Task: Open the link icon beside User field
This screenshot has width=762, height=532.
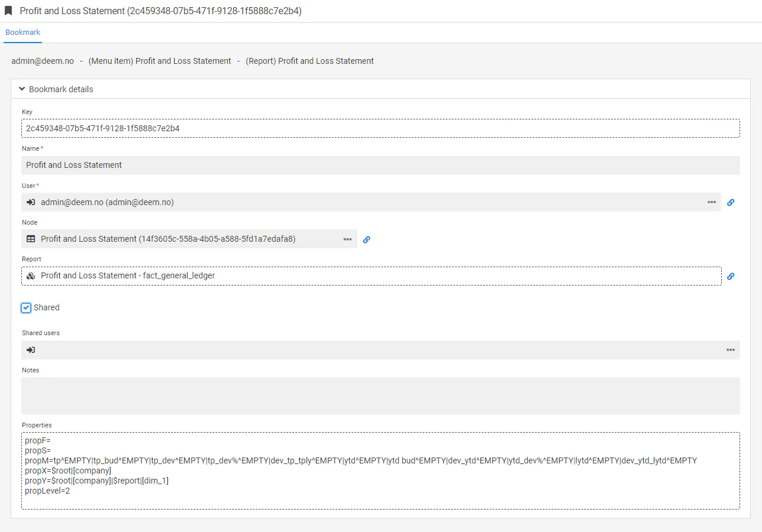Action: (x=731, y=202)
